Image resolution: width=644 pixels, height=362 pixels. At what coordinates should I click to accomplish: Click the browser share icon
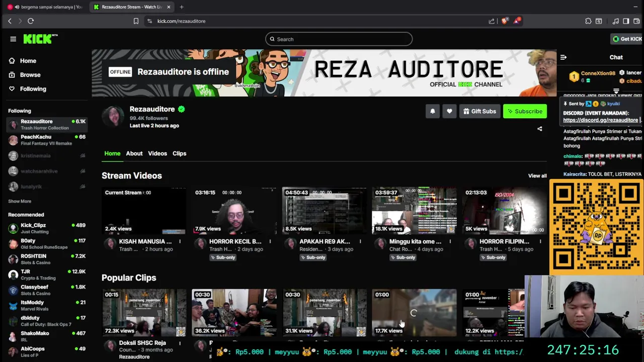point(492,21)
